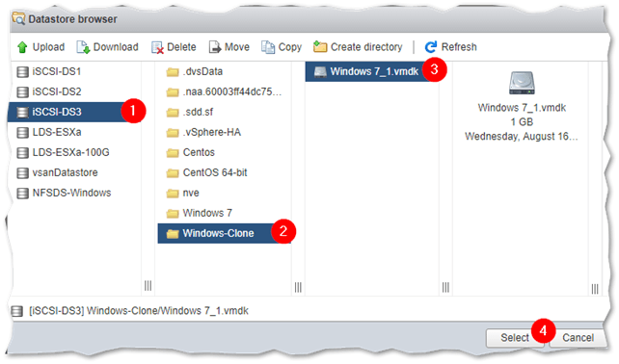Click the Copy documents icon
Image resolution: width=619 pixels, height=364 pixels.
[x=268, y=47]
